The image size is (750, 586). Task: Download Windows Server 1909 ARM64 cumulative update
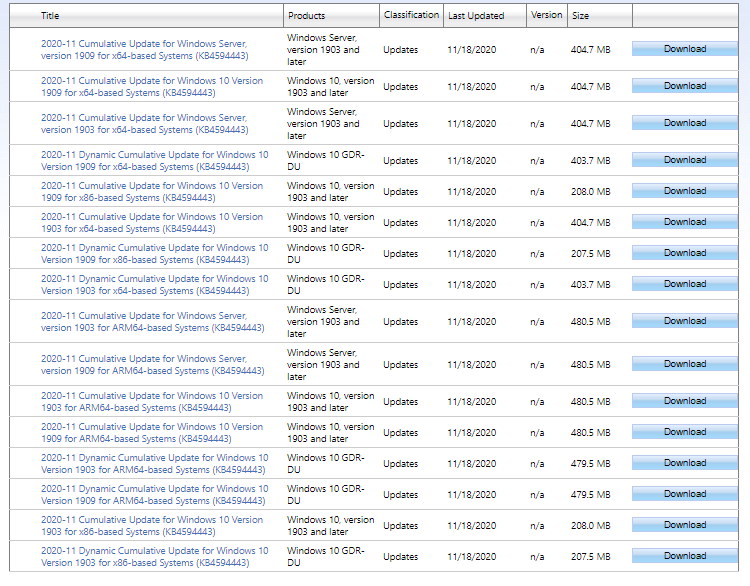685,364
